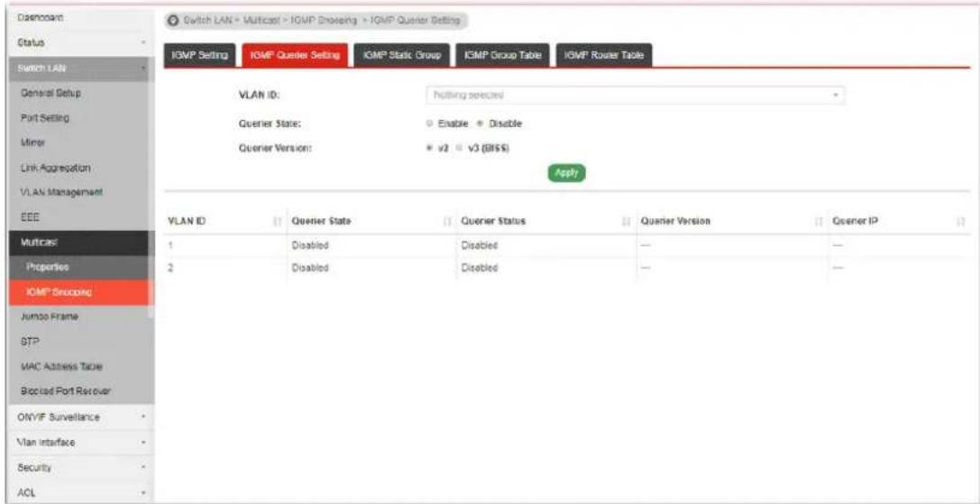Click the sidebar scrollbar

[151, 188]
